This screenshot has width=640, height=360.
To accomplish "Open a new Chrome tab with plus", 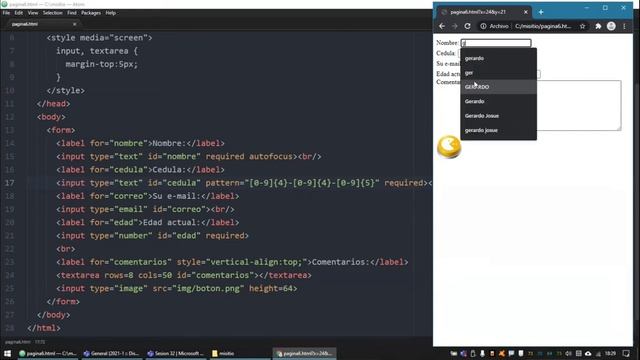I will tap(541, 12).
